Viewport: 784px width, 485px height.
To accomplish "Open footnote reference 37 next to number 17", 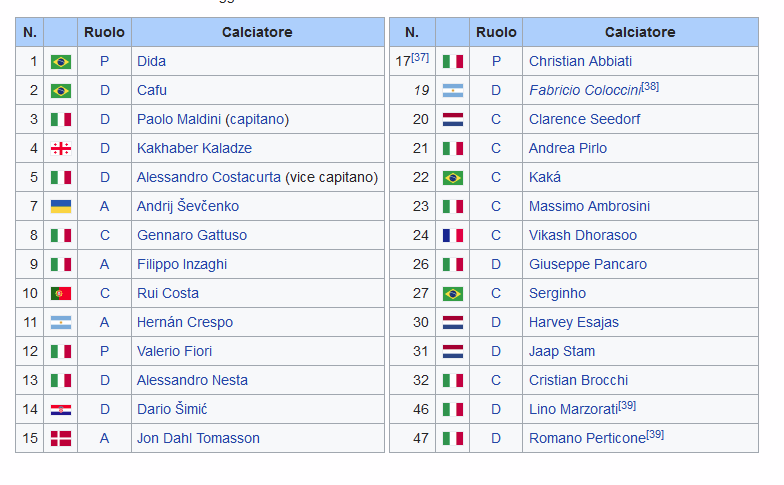I will pyautogui.click(x=420, y=58).
